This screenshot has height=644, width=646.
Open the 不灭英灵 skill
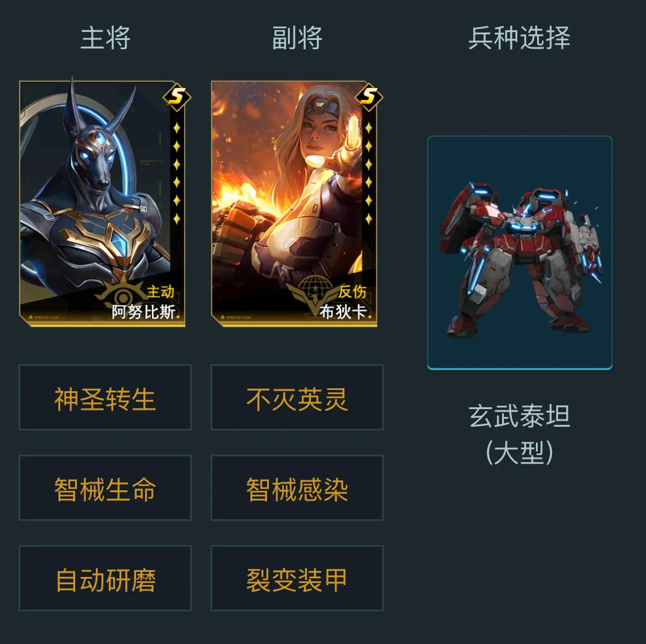pos(297,397)
